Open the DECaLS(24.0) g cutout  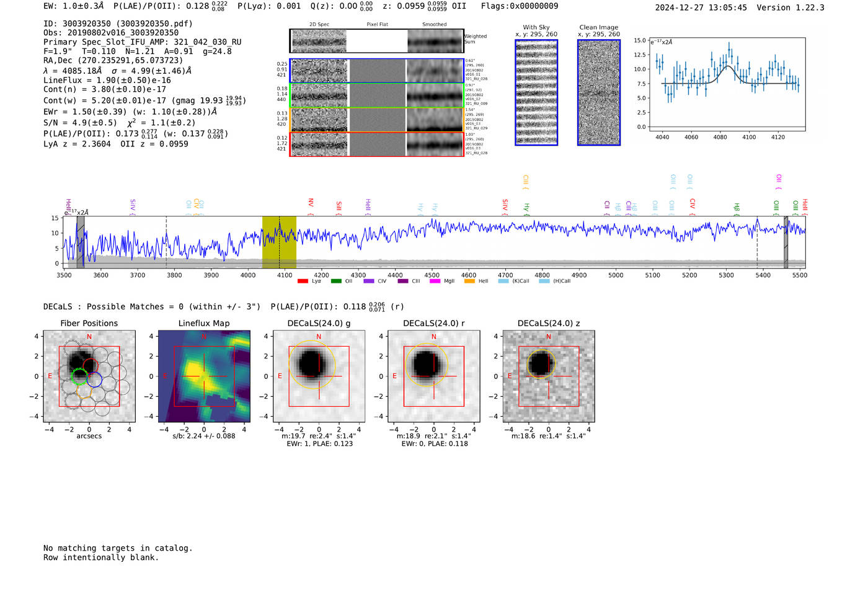[319, 376]
